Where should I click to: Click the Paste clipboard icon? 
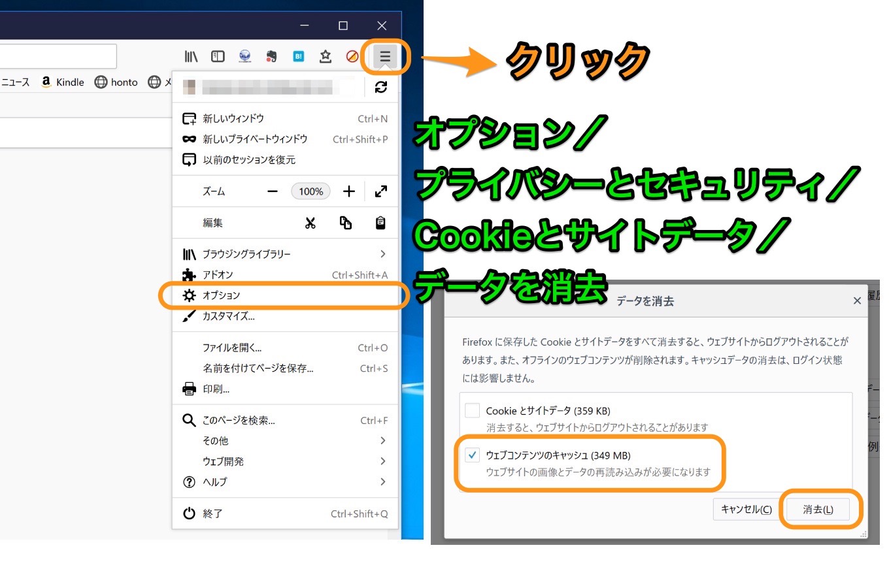coord(380,223)
